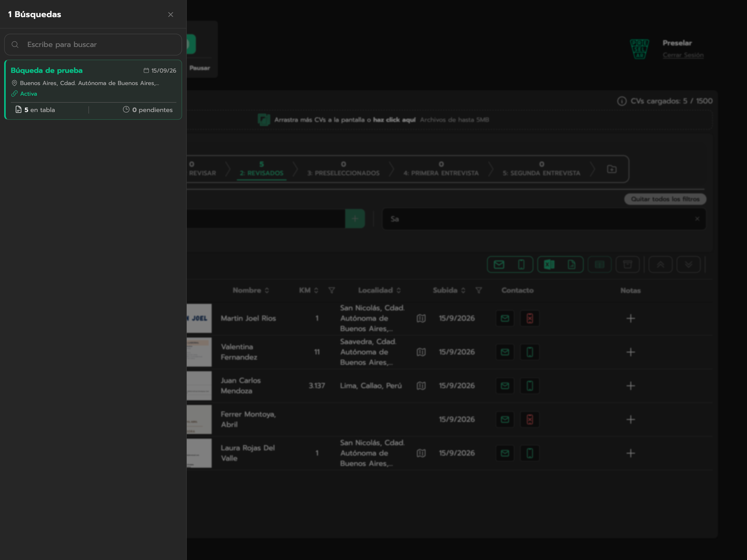Switch to the '5: SEGUNDA ENTREVISTA' stage tab

pyautogui.click(x=541, y=169)
